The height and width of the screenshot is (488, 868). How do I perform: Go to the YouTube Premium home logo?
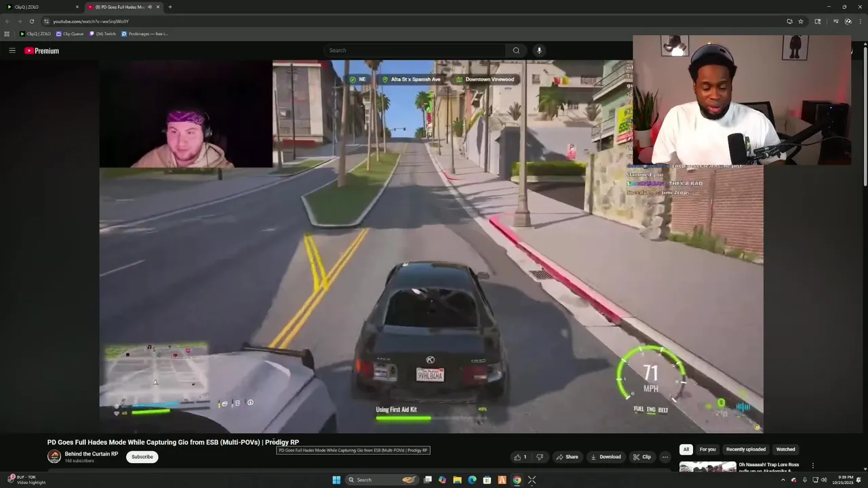pyautogui.click(x=42, y=51)
